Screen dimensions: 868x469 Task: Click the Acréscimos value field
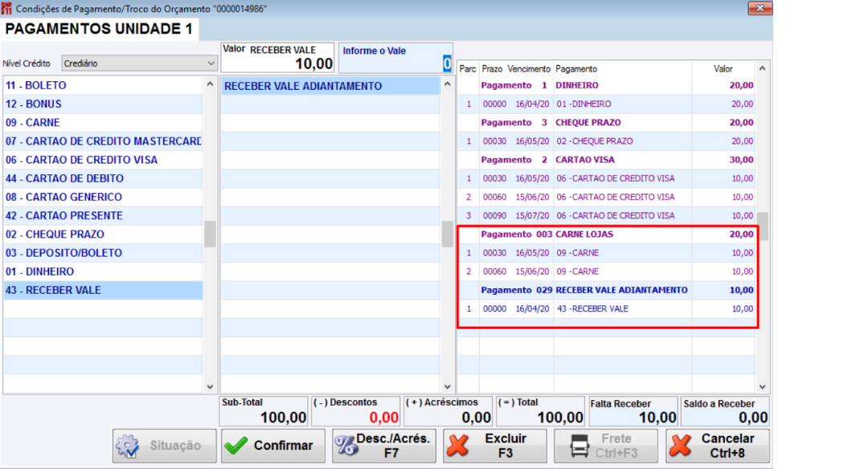point(448,411)
